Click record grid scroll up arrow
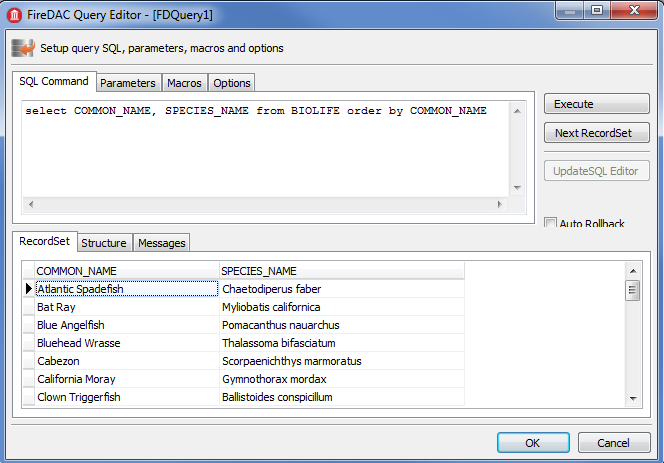 [x=633, y=271]
